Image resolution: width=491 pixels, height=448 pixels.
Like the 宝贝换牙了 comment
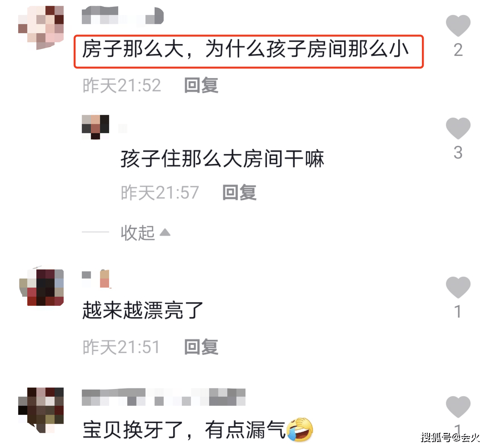(x=458, y=407)
